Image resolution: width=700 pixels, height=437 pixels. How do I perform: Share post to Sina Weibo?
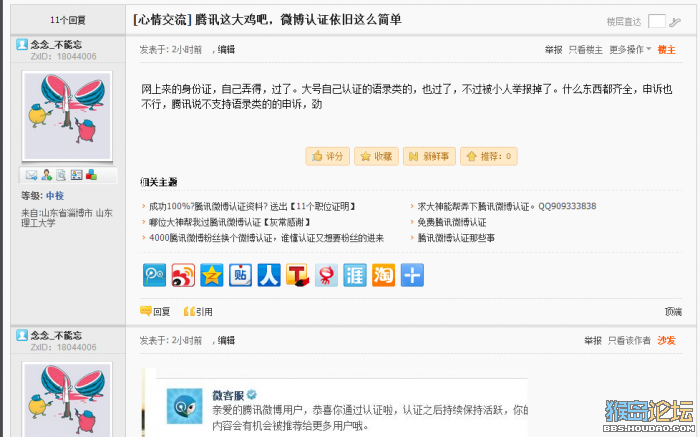click(x=183, y=275)
